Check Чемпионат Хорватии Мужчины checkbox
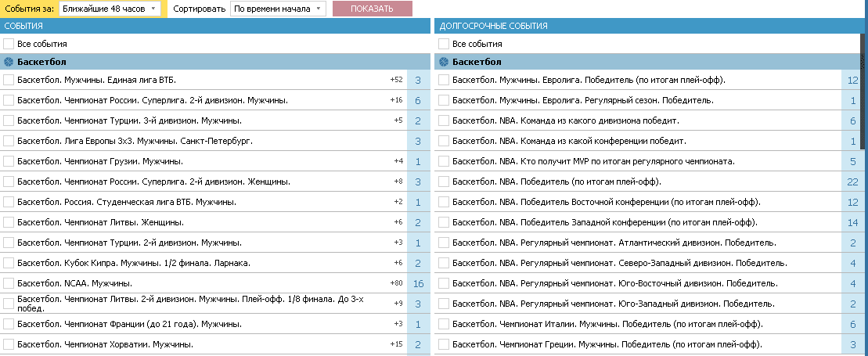868x356 pixels. tap(9, 344)
